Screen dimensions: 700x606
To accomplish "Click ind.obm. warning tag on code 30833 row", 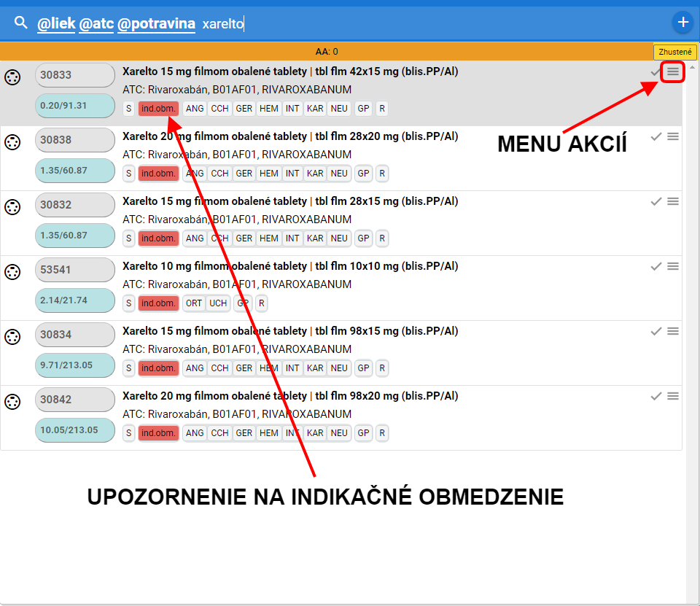I will [158, 109].
